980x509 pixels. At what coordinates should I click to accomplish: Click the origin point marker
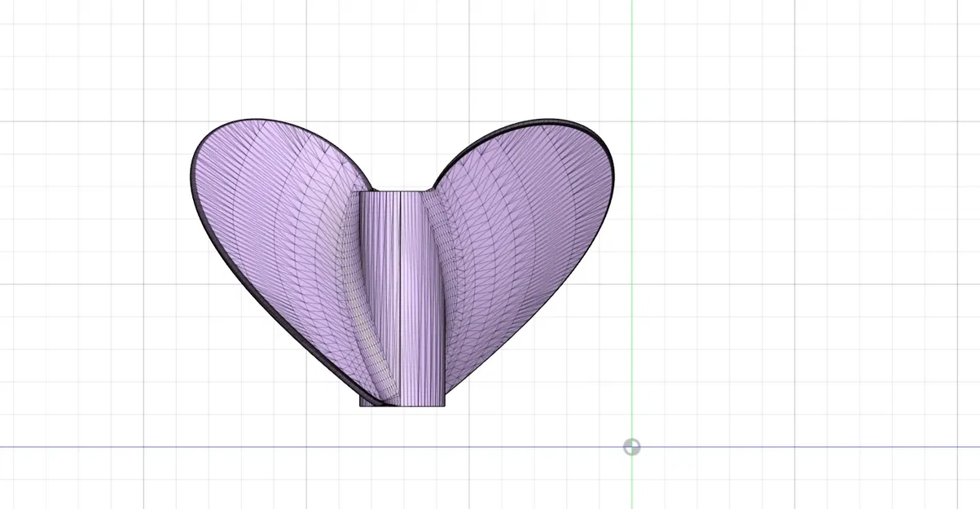[631, 446]
